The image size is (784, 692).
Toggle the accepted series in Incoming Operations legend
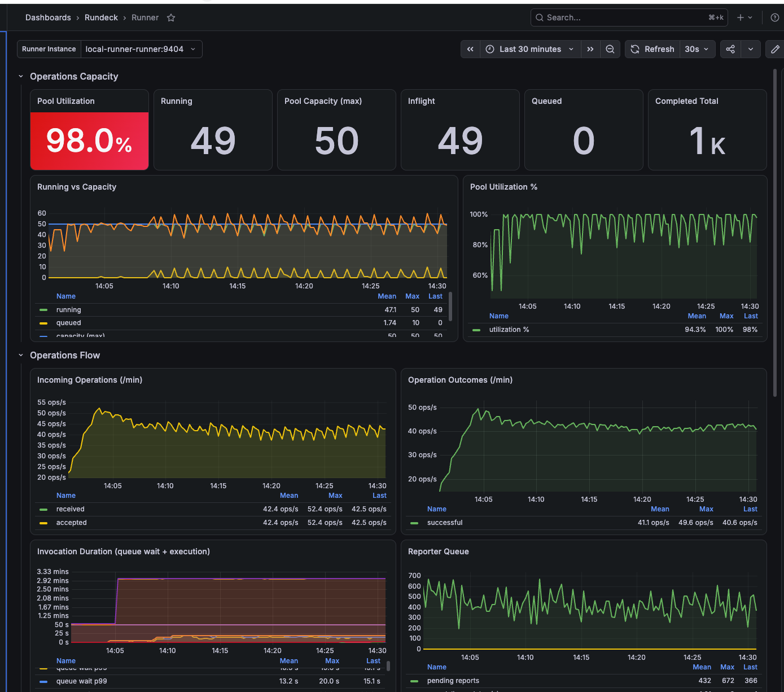click(x=72, y=523)
